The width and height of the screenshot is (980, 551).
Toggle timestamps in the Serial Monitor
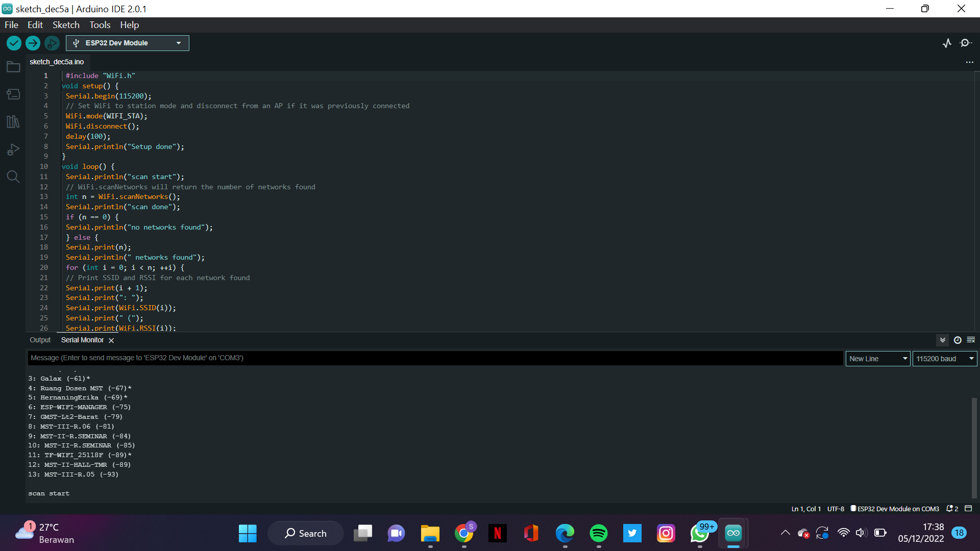958,340
